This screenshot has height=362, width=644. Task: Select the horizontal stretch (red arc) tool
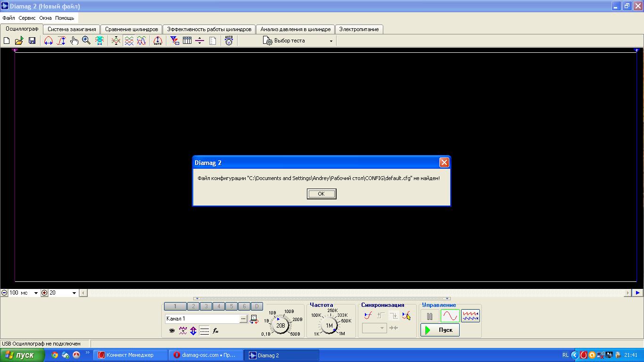pos(49,41)
